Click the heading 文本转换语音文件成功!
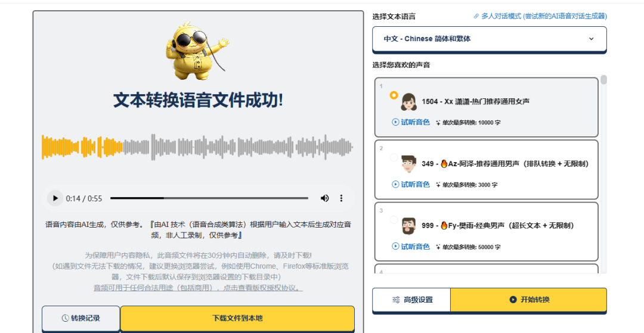 198,100
